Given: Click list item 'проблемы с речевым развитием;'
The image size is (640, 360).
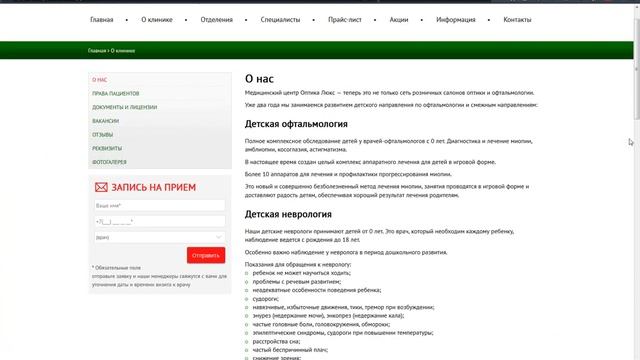Looking at the screenshot, I should [296, 282].
